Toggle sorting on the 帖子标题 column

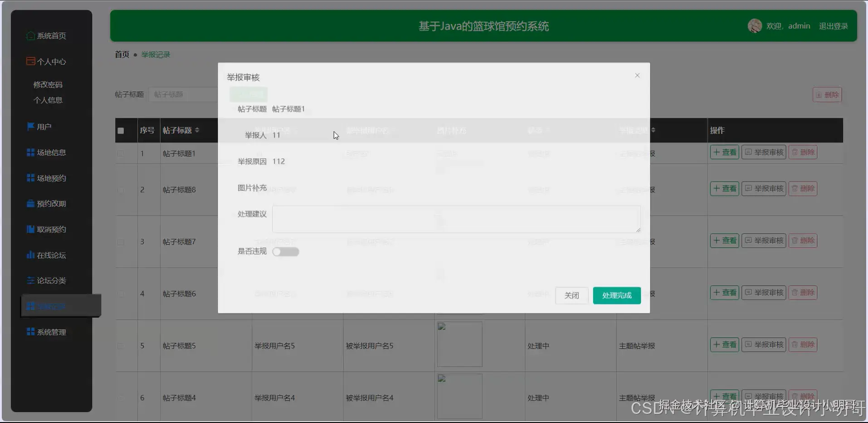197,130
